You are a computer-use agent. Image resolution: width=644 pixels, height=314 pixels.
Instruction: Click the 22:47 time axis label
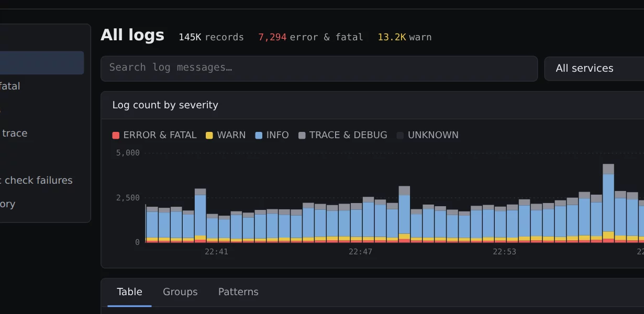(x=360, y=252)
